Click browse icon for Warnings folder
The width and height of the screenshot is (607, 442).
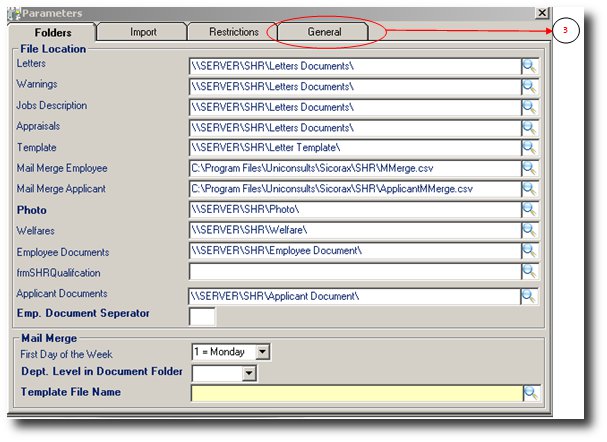coord(529,87)
